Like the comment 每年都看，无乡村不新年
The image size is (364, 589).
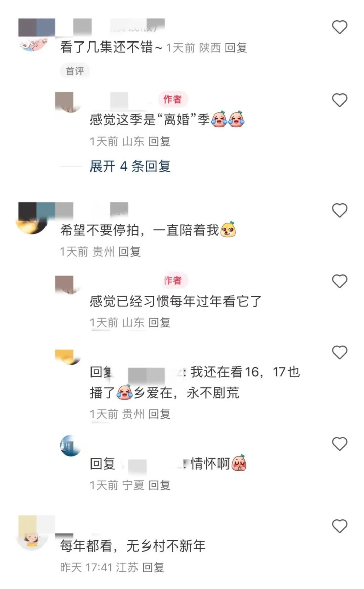340,526
